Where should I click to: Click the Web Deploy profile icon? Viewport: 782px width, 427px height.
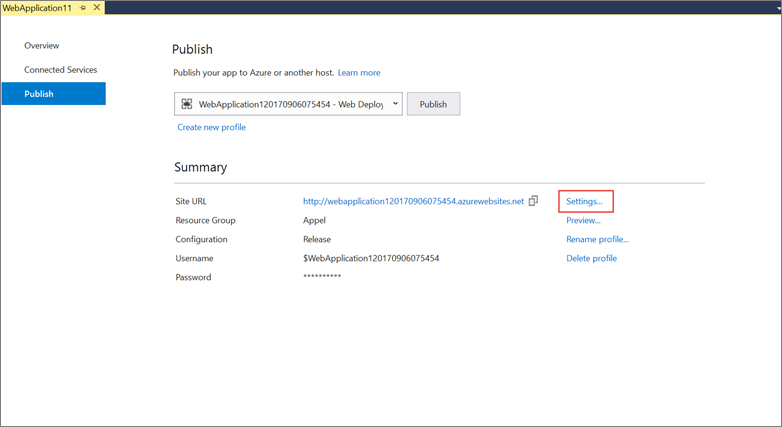[187, 104]
